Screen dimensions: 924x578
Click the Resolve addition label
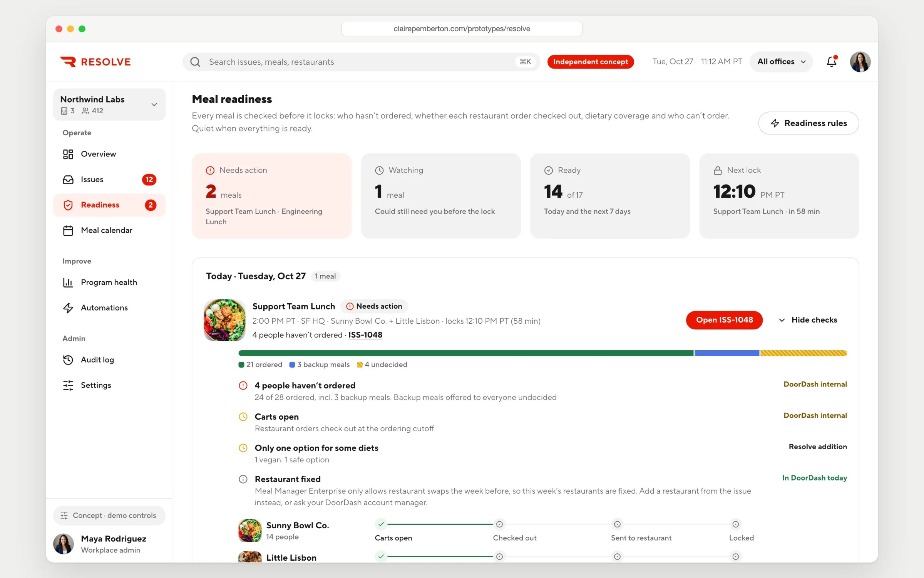tap(818, 447)
